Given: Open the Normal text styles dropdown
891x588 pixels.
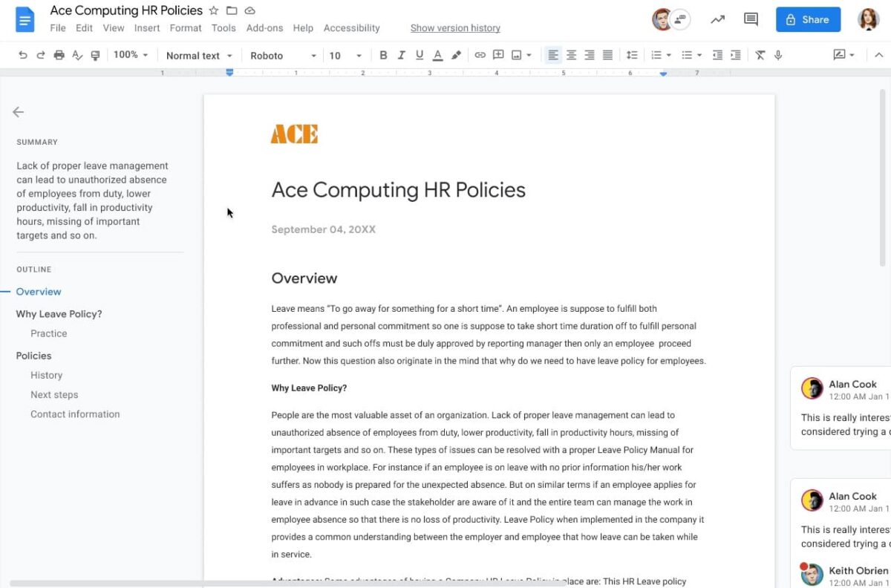Looking at the screenshot, I should (x=198, y=55).
